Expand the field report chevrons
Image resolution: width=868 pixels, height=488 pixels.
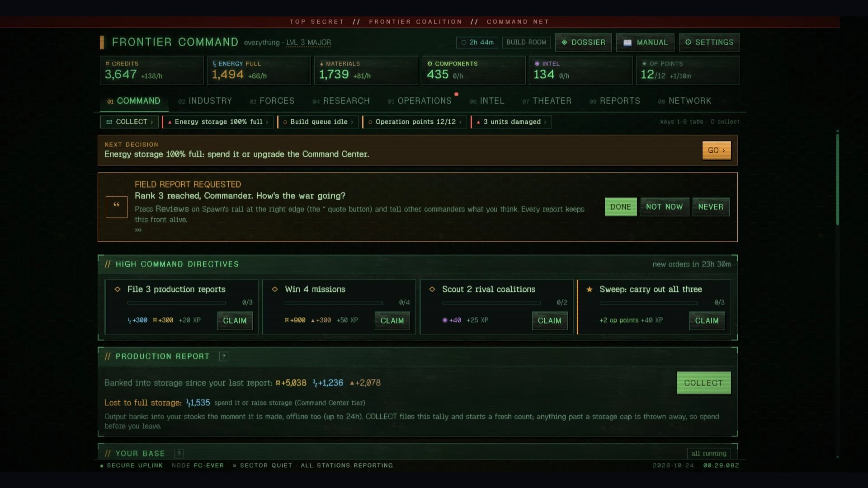pos(138,230)
